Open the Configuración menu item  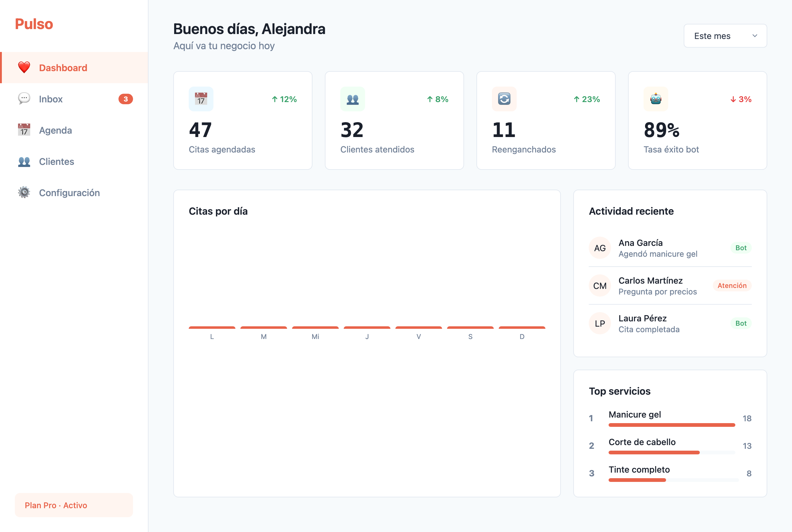(74, 192)
